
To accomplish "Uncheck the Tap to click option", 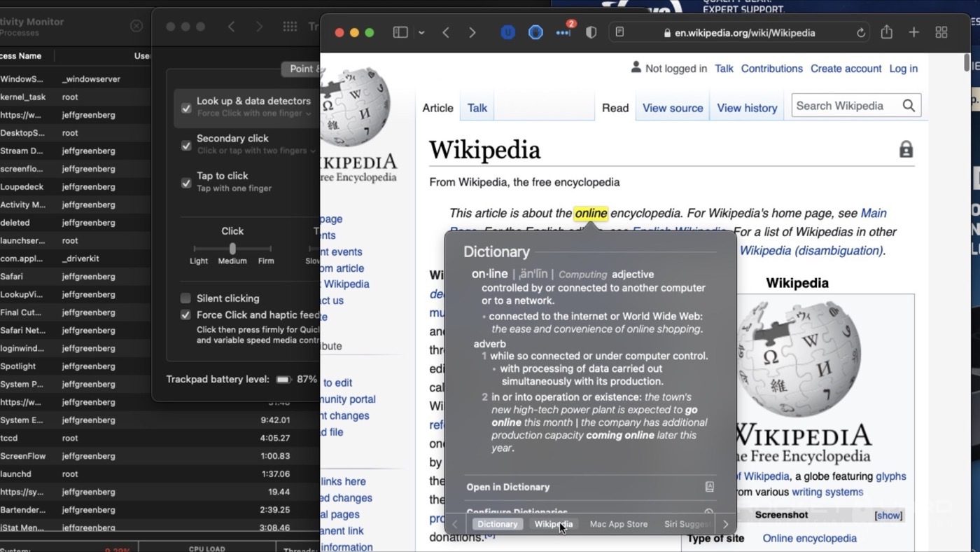I will pos(186,183).
